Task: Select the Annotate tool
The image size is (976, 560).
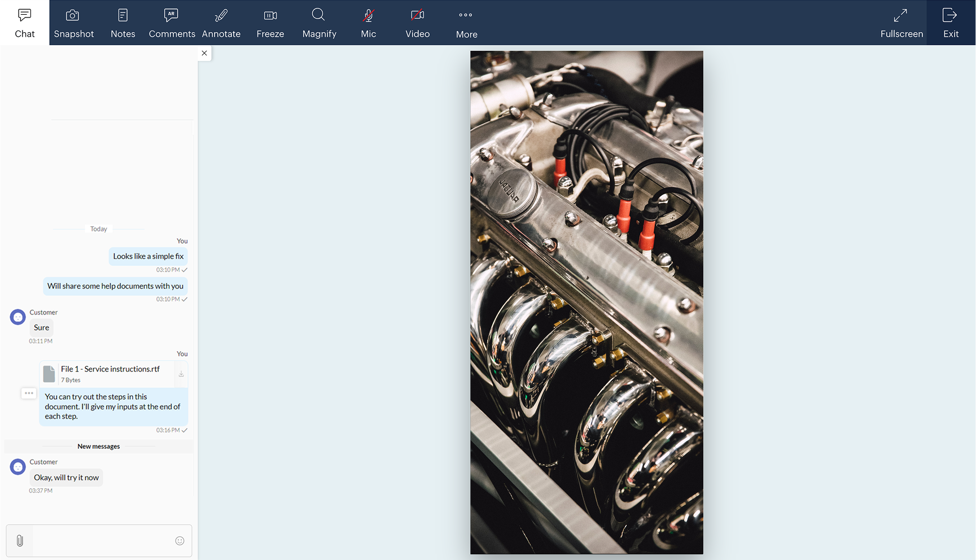Action: point(221,23)
